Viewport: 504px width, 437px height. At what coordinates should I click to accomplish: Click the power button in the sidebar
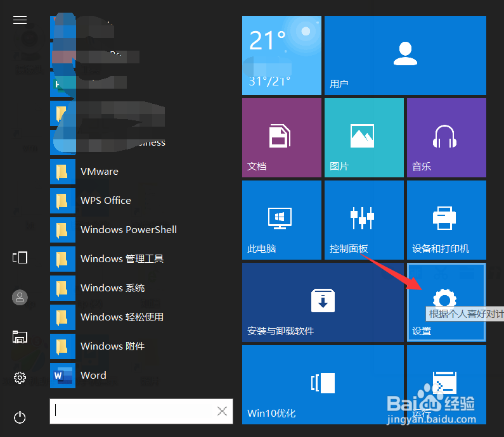[x=20, y=417]
